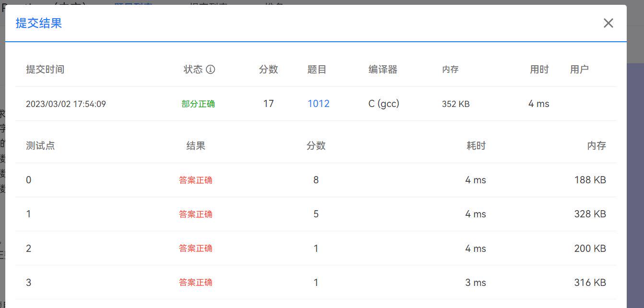Click the 内存 header in the submission summary
The width and height of the screenshot is (644, 308).
click(x=450, y=70)
